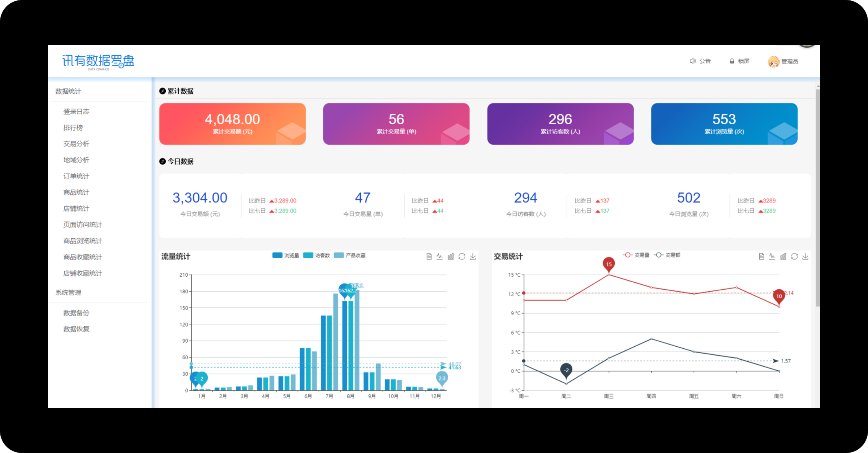Click the red pin marker labeled 10
The height and width of the screenshot is (453, 868).
779,296
